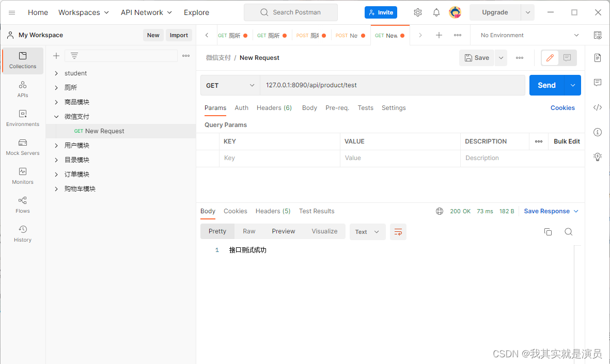Open Test Results response tab

point(317,211)
